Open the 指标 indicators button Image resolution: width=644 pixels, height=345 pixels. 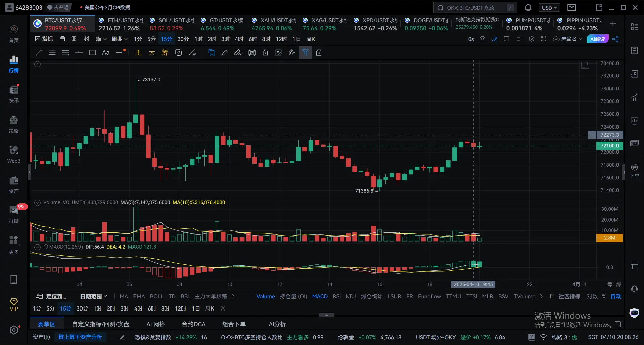click(x=44, y=39)
